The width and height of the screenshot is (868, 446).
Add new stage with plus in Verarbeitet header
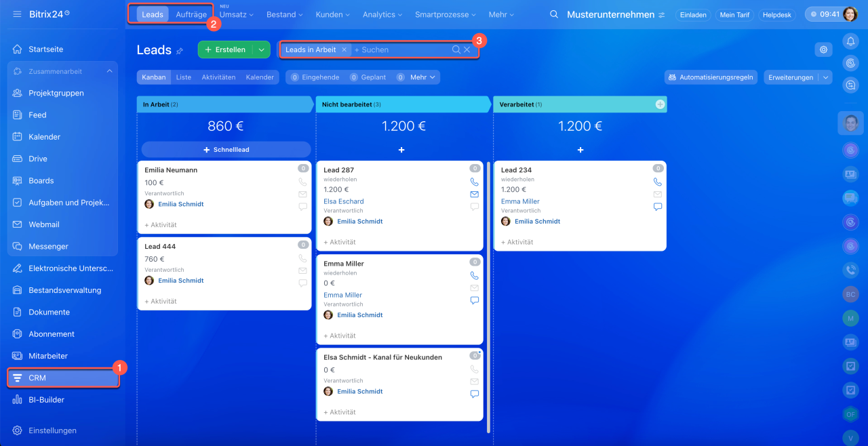tap(660, 104)
